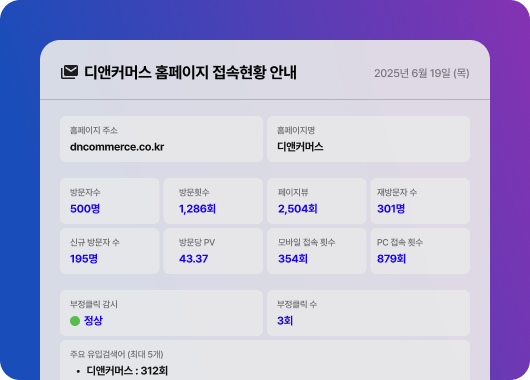Click the 주요 유입검색어 (최대 5개) heading

(117, 354)
